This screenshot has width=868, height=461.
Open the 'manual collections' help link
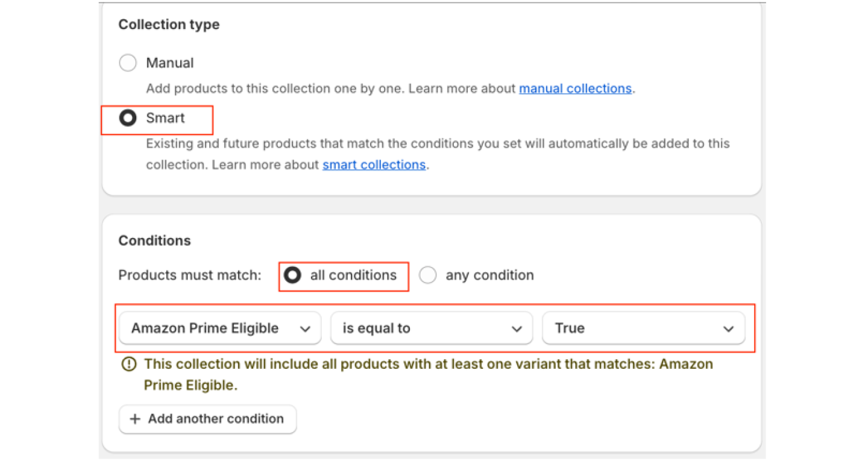coord(575,89)
